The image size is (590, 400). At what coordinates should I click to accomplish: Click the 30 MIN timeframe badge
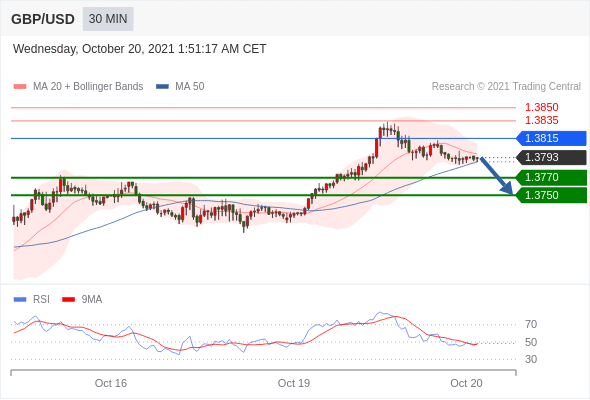(108, 19)
